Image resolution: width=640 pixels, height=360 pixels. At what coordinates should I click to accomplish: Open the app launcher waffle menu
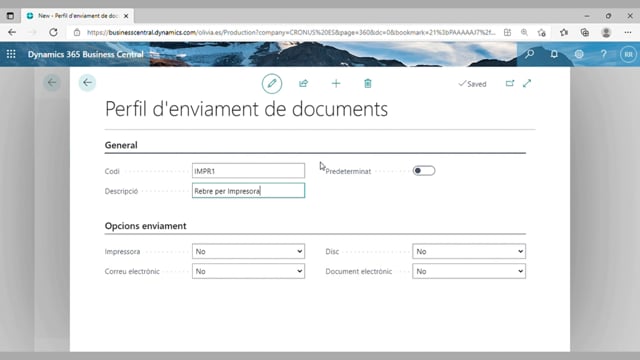click(x=11, y=54)
